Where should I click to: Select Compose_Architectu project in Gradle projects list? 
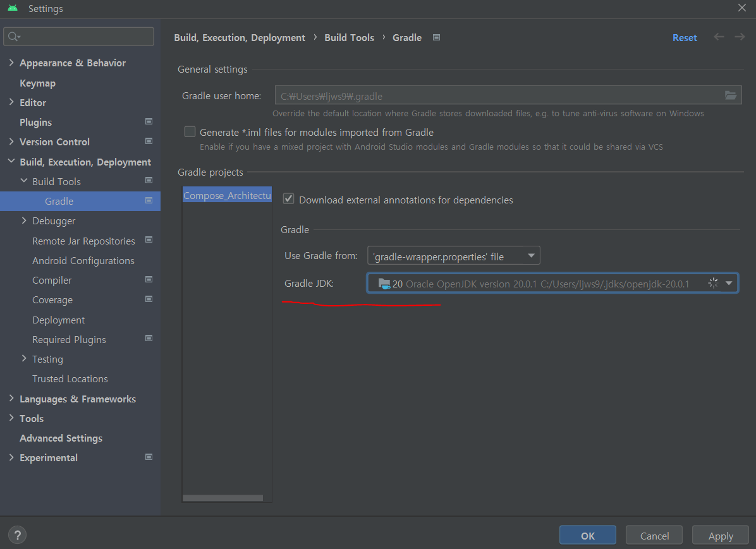(x=227, y=195)
